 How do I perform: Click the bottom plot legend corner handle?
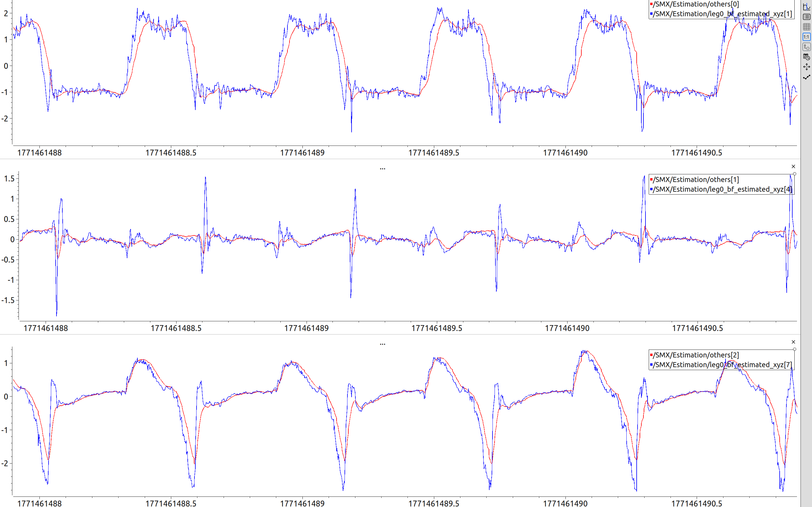(x=795, y=349)
